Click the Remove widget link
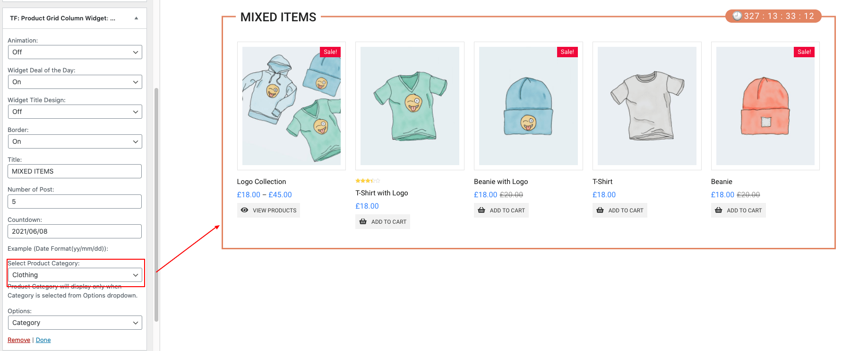The height and width of the screenshot is (351, 868). coord(19,340)
